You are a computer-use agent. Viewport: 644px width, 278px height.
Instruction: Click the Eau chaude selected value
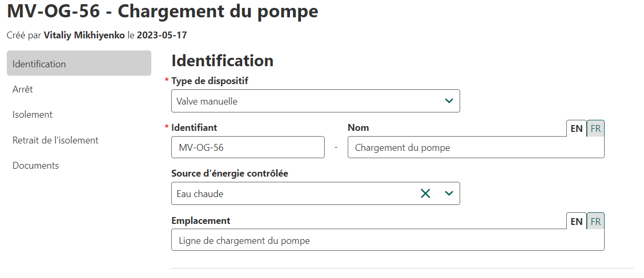pos(200,194)
